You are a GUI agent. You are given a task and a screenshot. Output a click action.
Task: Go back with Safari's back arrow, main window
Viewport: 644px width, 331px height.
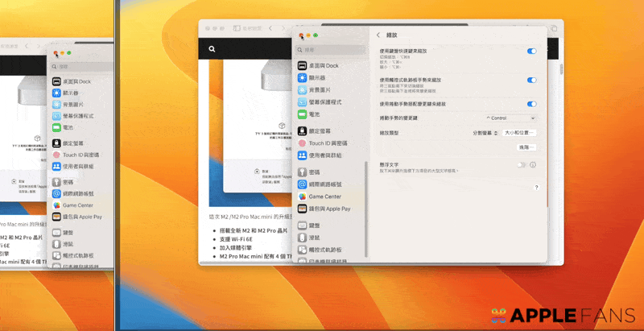tap(270, 28)
